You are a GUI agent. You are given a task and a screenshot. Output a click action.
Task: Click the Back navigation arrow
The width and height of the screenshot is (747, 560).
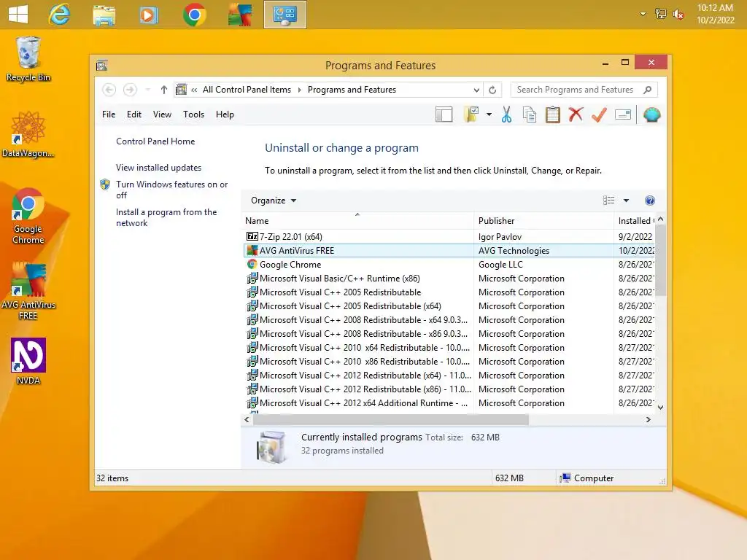pos(109,90)
